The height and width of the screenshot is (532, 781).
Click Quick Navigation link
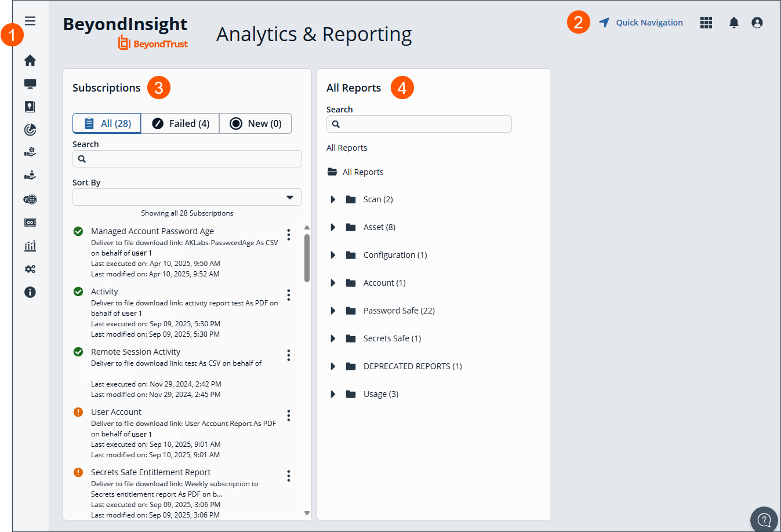(641, 23)
